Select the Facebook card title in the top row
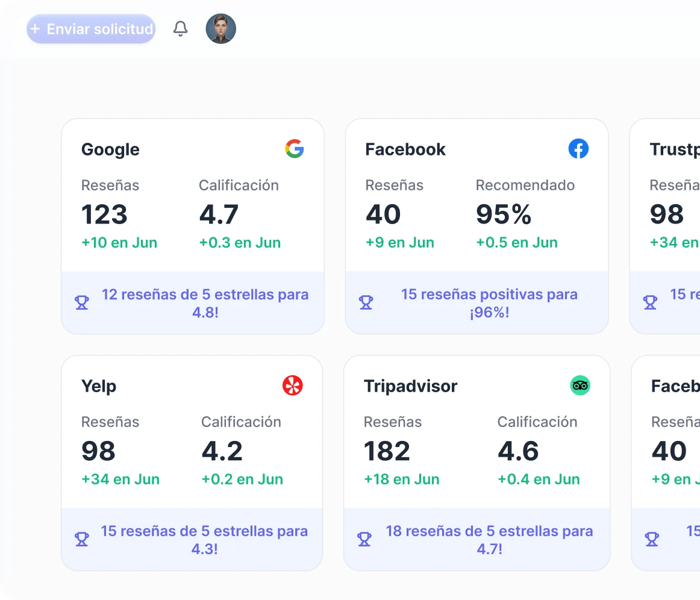 click(x=405, y=149)
